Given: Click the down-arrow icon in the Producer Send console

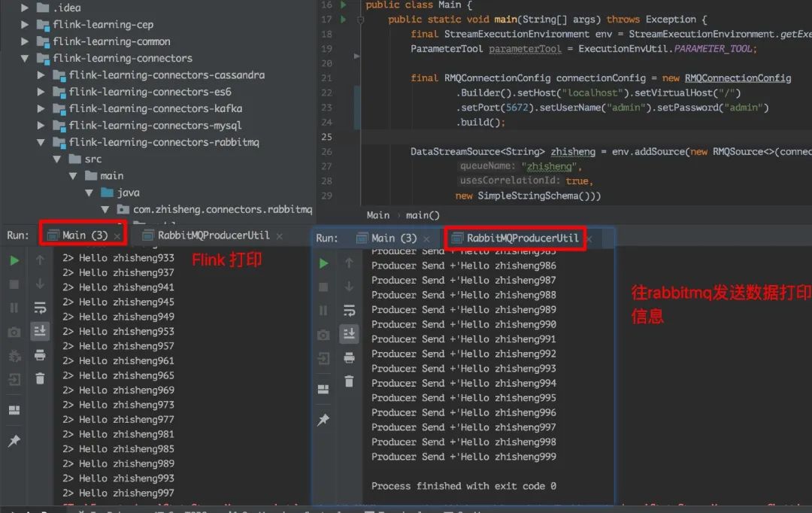Looking at the screenshot, I should 349,287.
